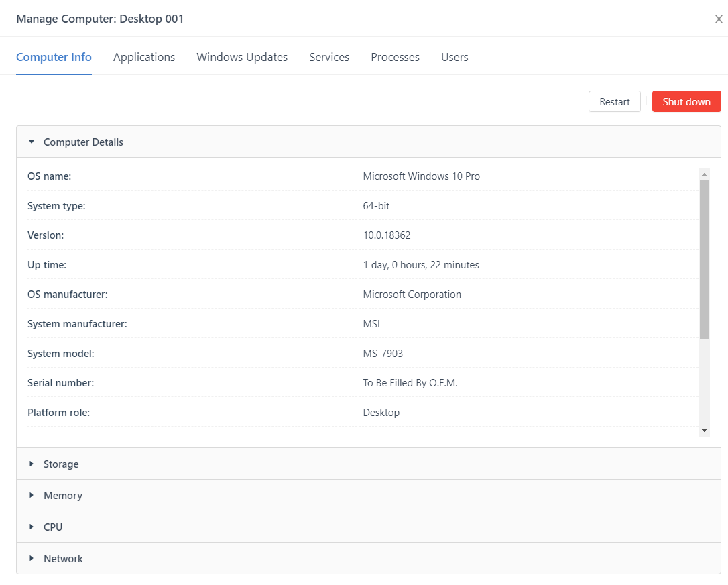Screen dimensions: 728x585
Task: Expand the Network section
Action: (63, 559)
